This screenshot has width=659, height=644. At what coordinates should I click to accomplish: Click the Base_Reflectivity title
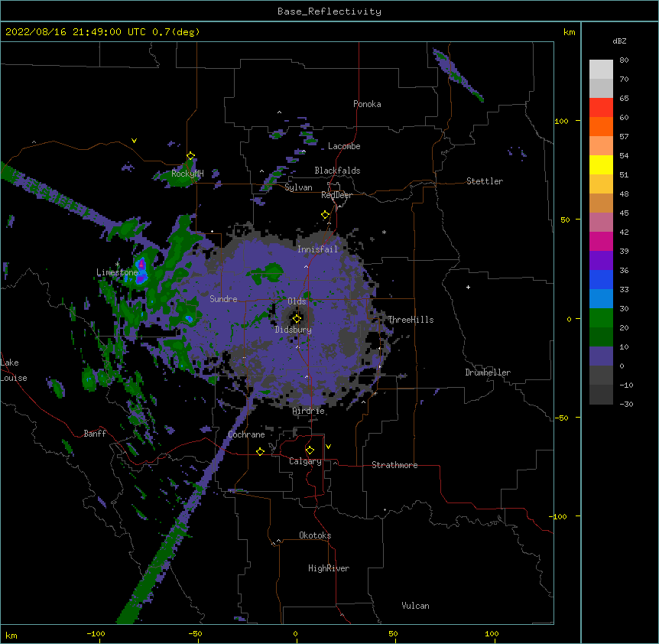(x=329, y=11)
